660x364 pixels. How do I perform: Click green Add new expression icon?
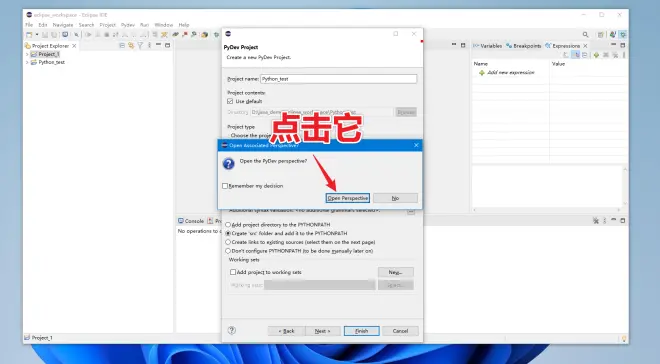click(482, 73)
